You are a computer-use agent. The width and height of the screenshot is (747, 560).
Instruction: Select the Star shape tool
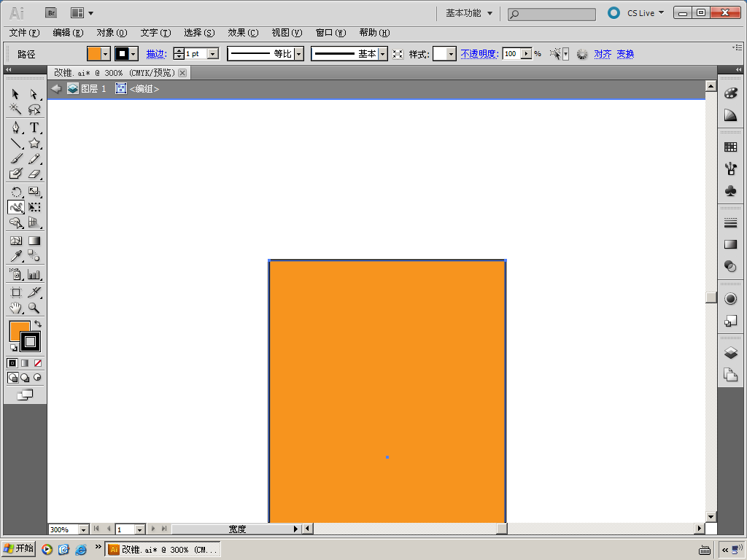pos(34,143)
